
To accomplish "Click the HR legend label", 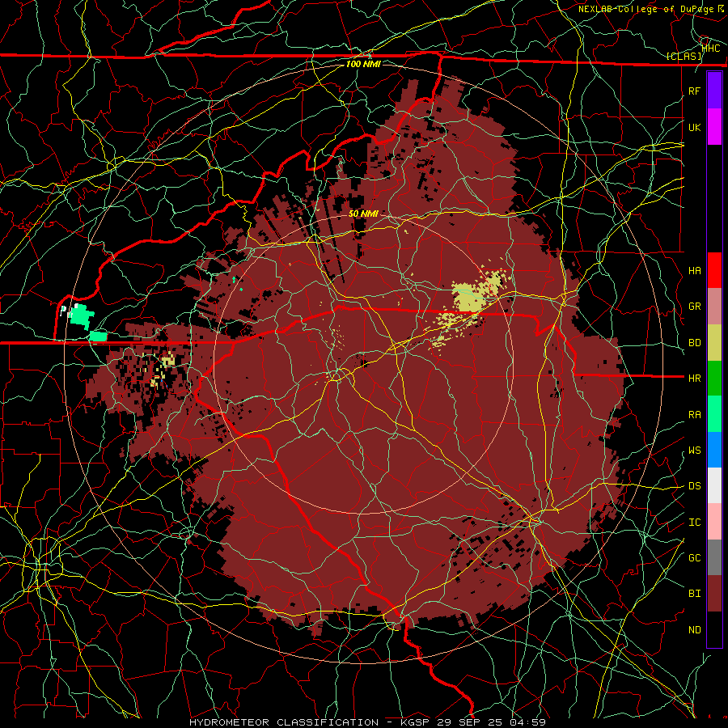I will tap(695, 379).
